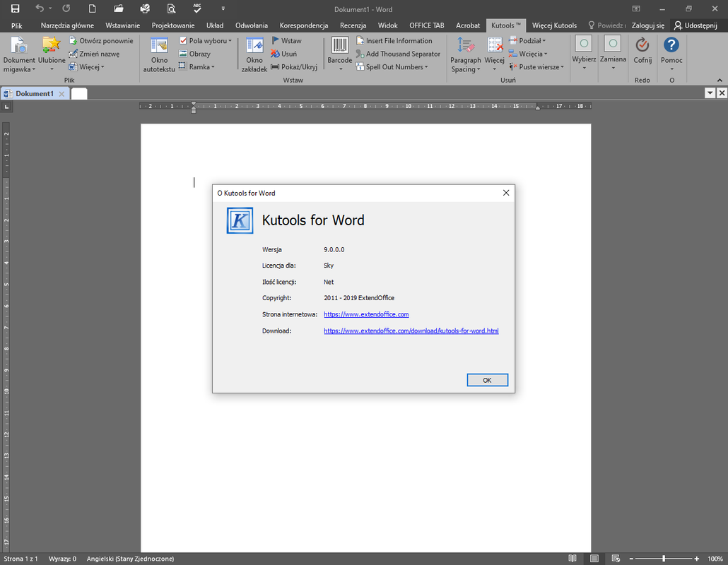Click Pokaż/Ukryj bookmarks button

[x=294, y=67]
